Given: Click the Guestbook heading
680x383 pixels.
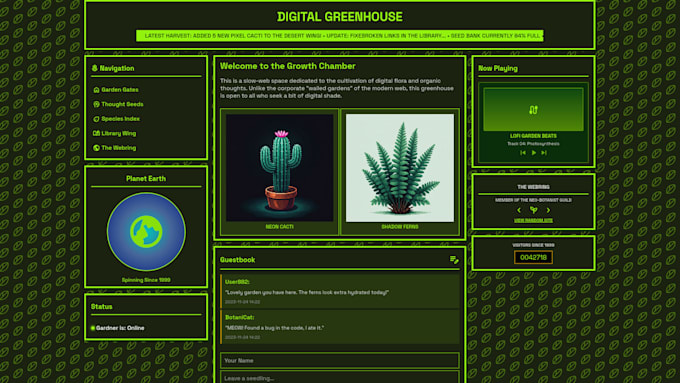Looking at the screenshot, I should pyautogui.click(x=237, y=260).
